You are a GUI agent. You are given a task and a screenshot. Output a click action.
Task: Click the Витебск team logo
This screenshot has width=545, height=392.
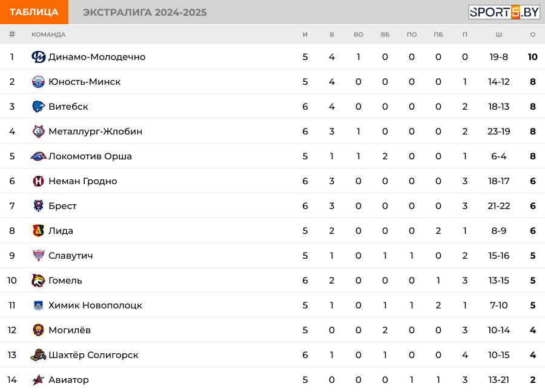click(38, 107)
